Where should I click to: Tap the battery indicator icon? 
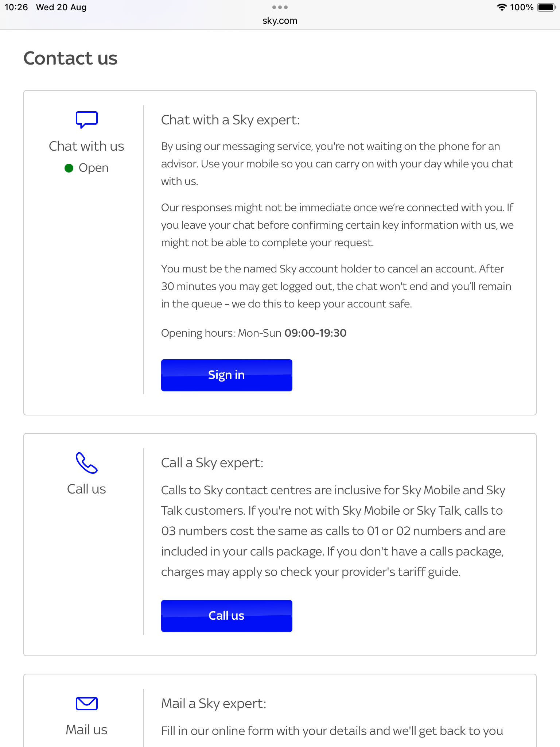pyautogui.click(x=546, y=7)
